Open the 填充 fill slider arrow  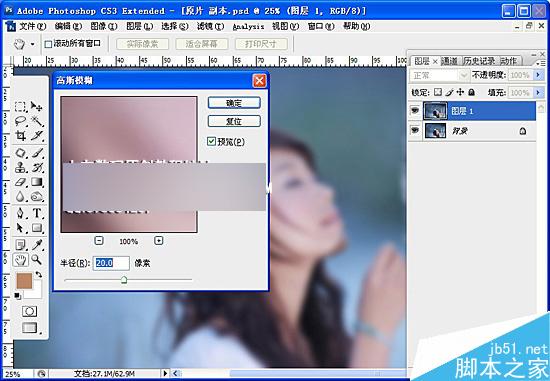tap(538, 93)
